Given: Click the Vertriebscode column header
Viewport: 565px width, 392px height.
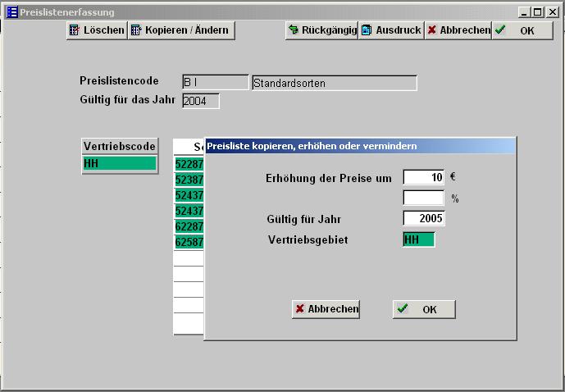Looking at the screenshot, I should coord(119,147).
